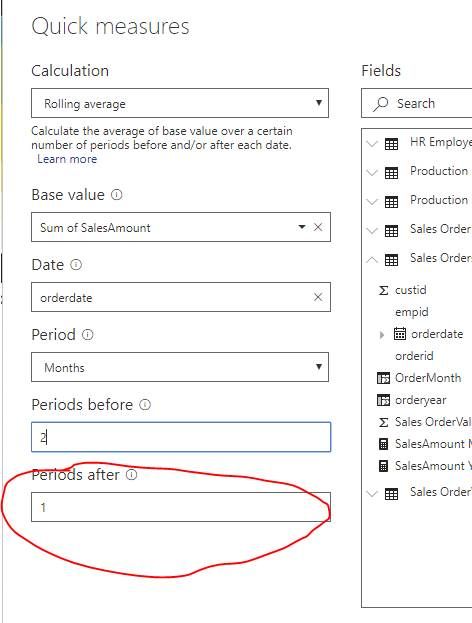Click the sigma icon beside custid
This screenshot has height=623, width=472.
[x=383, y=290]
